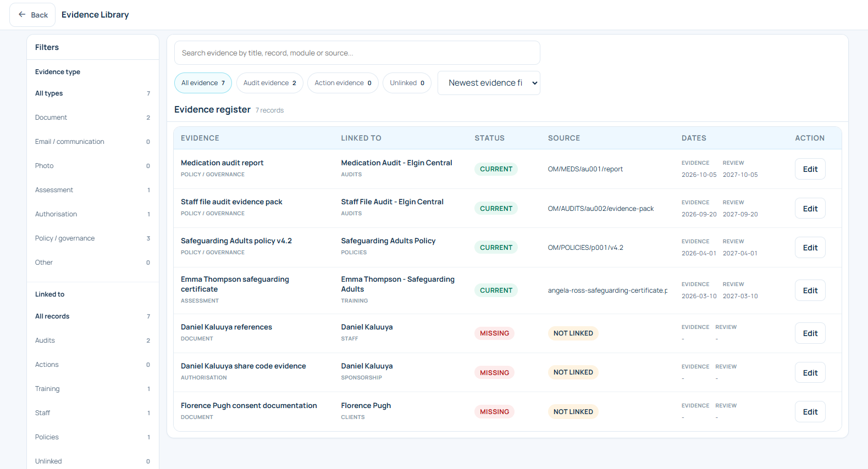Filter linked records by Actions
Viewport: 868px width, 469px height.
click(92, 365)
